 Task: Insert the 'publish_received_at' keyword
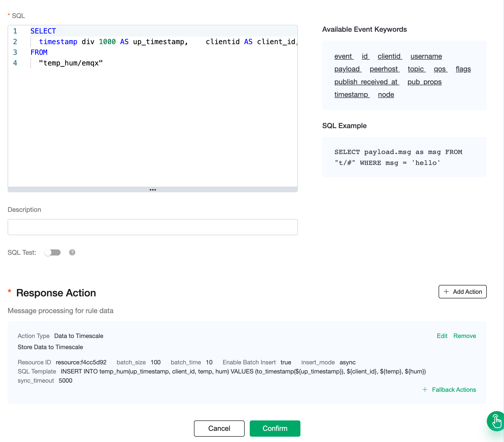point(366,82)
